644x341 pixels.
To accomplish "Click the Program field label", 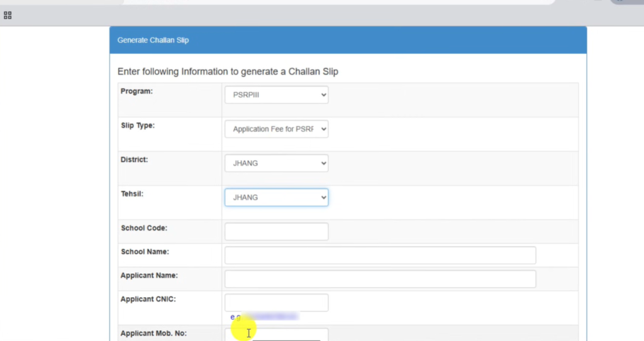I will 137,91.
